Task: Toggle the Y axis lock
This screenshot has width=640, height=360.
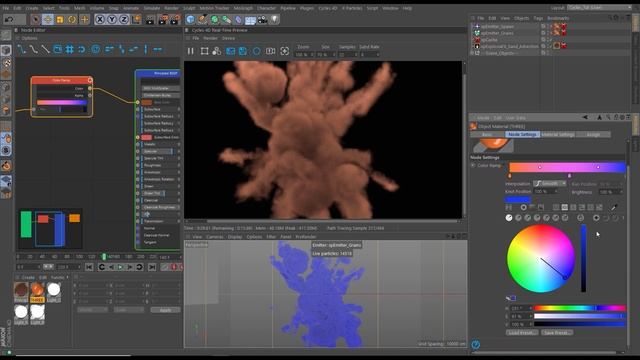Action: click(112, 19)
